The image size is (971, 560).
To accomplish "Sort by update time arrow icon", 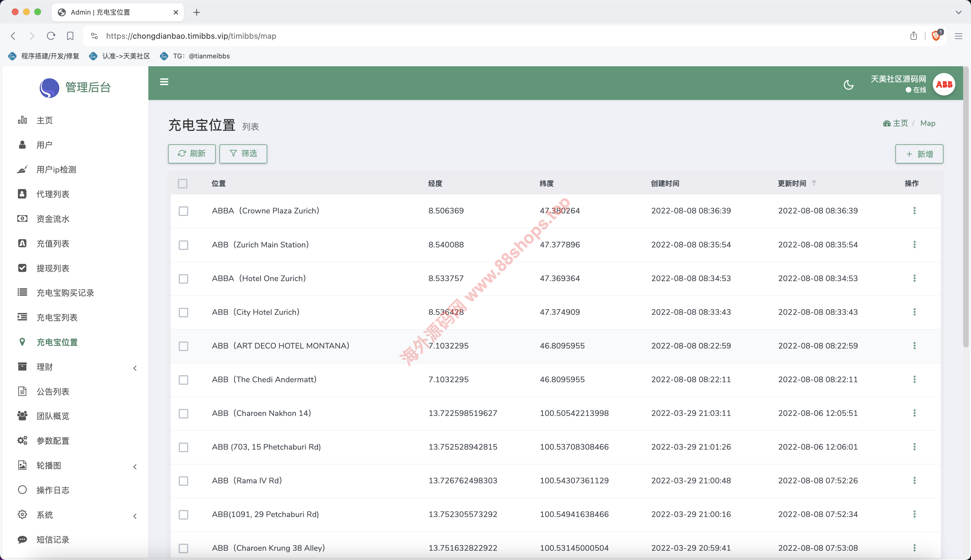I will coord(814,183).
